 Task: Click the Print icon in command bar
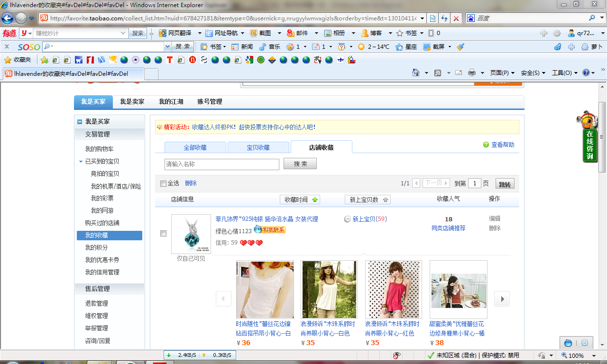pyautogui.click(x=472, y=73)
